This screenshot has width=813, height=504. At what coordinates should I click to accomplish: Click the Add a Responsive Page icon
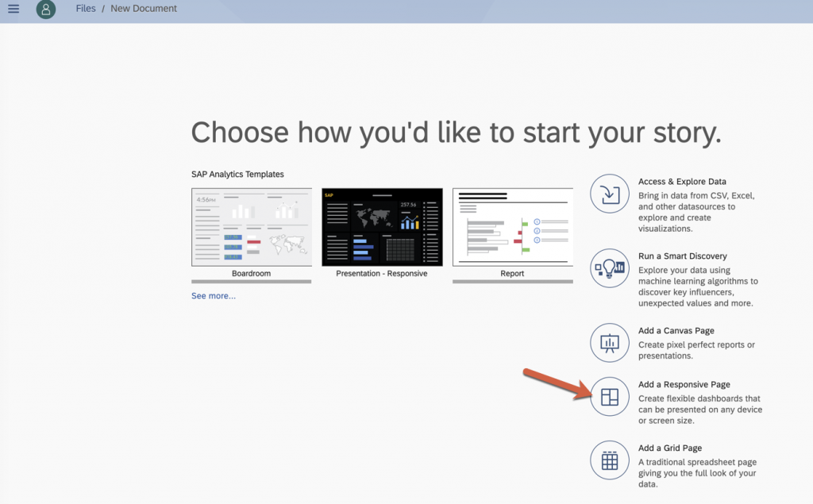(609, 397)
